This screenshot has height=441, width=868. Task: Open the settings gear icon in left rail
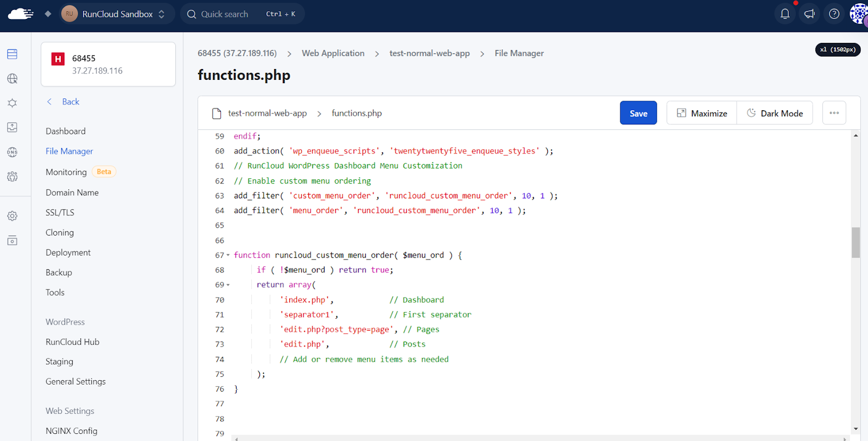coord(12,216)
